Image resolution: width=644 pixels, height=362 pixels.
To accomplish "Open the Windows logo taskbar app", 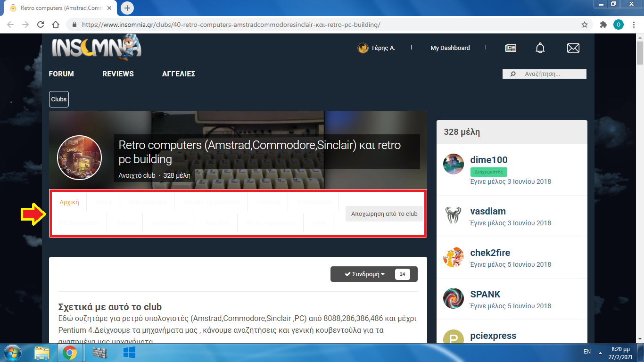I will (129, 353).
